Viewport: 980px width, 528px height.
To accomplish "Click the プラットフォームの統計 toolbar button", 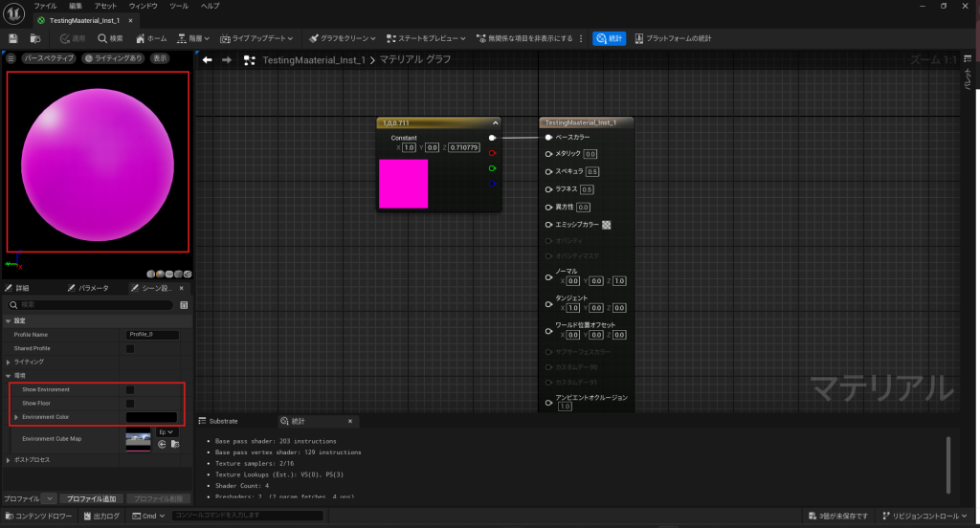I will point(672,38).
